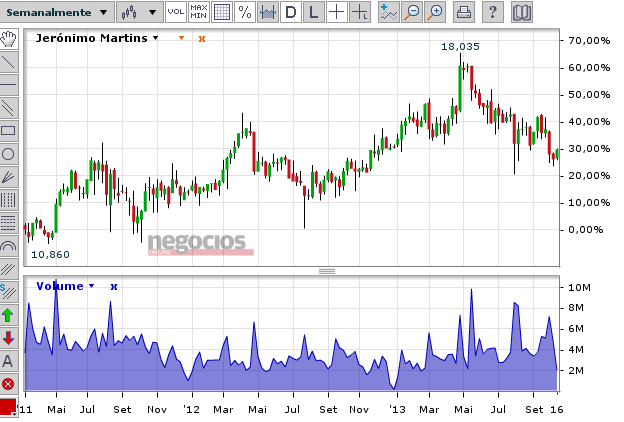Add an indicator with the plus chart icon

click(x=389, y=12)
